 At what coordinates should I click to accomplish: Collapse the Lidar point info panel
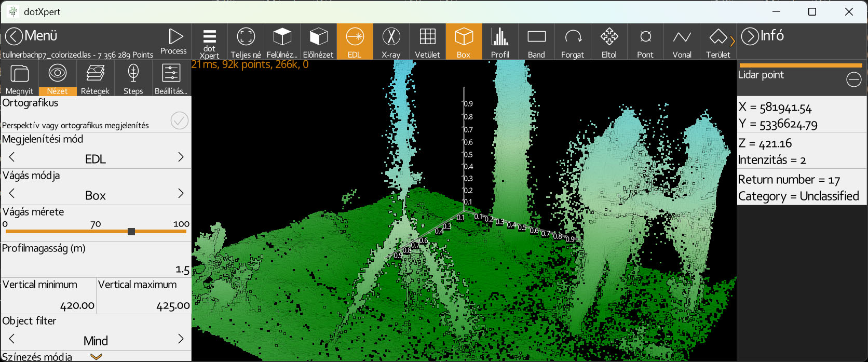(x=853, y=79)
